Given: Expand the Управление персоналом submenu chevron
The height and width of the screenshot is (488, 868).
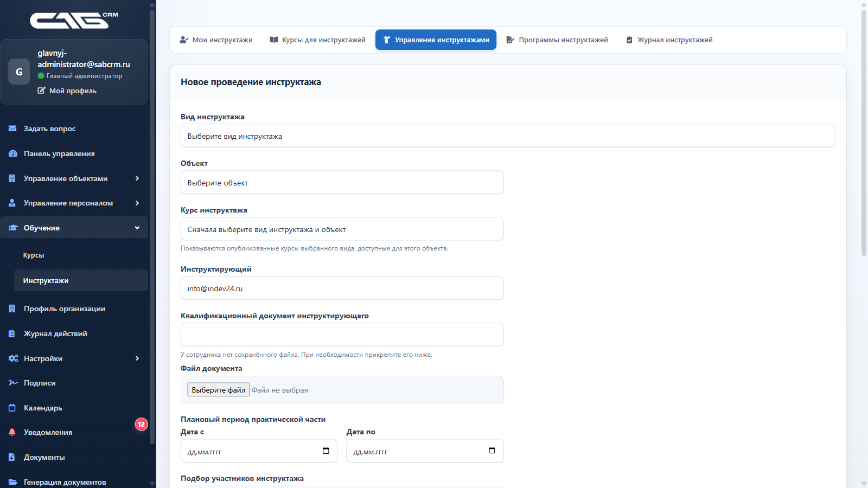Looking at the screenshot, I should click(137, 203).
